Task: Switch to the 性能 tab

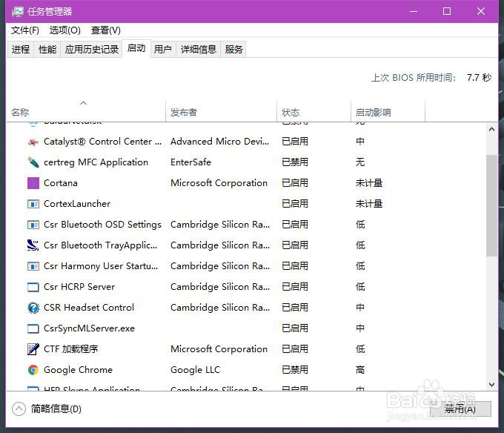Action: coord(47,49)
